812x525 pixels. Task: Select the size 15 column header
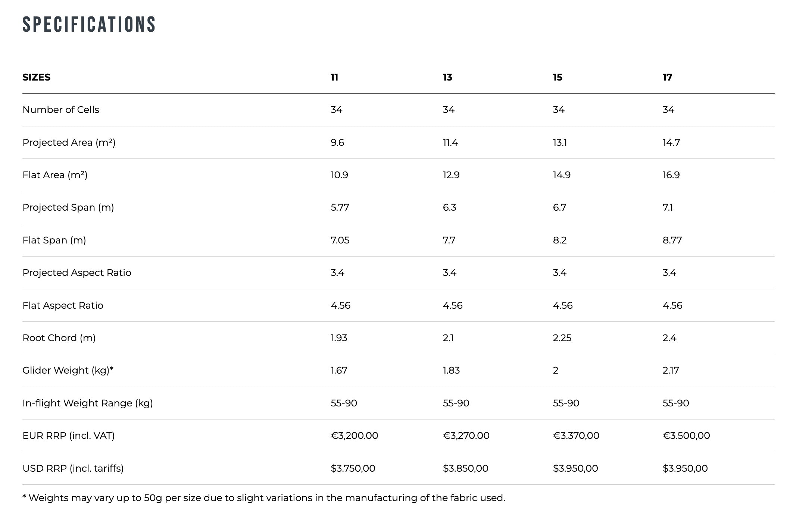click(x=558, y=77)
